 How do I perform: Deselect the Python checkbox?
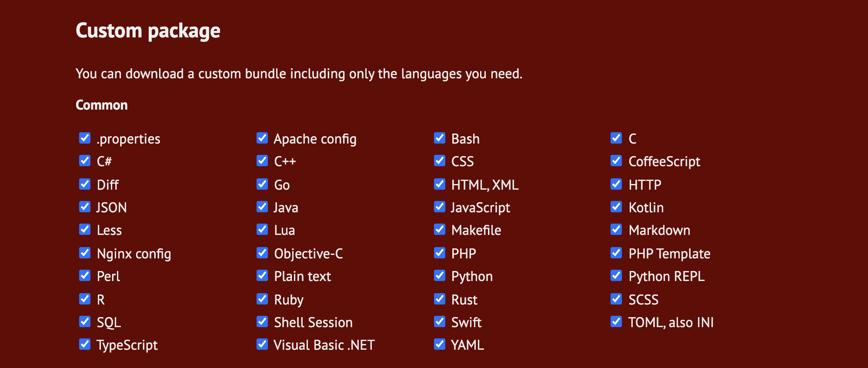tap(440, 276)
